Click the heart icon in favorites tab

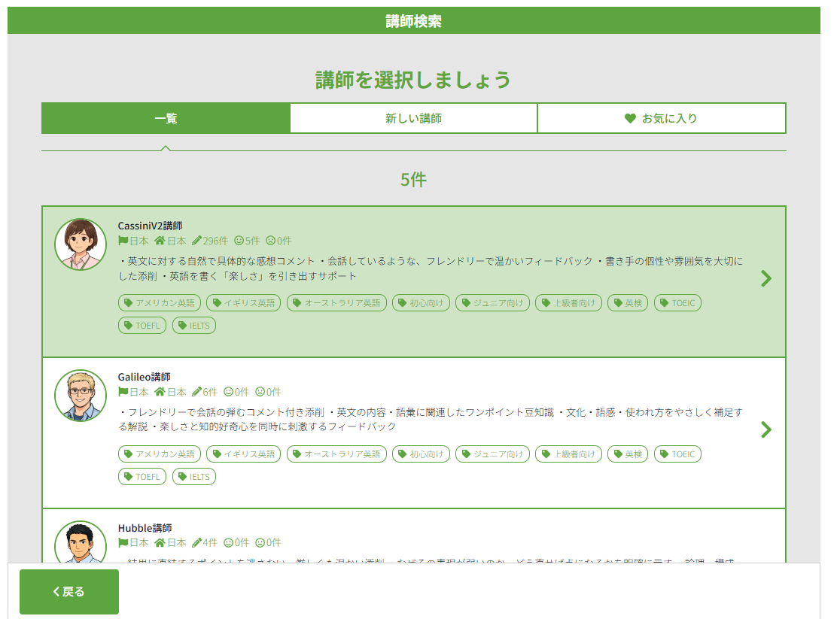click(630, 118)
